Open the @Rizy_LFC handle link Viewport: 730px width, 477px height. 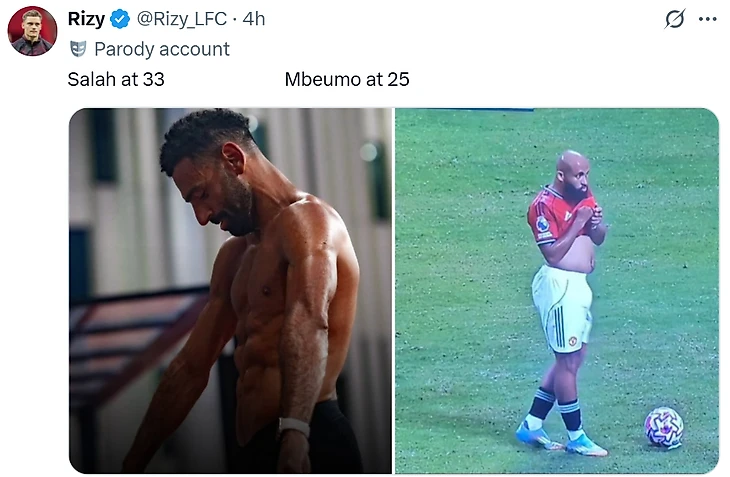pos(182,19)
